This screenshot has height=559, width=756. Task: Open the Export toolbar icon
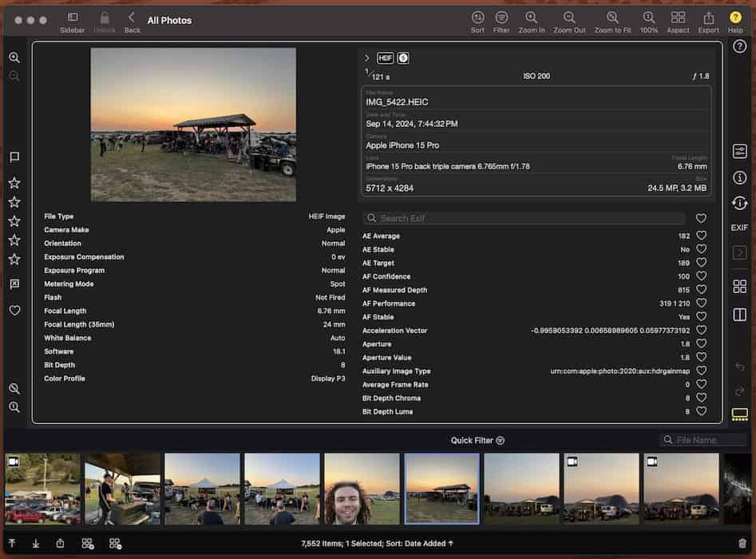tap(708, 18)
